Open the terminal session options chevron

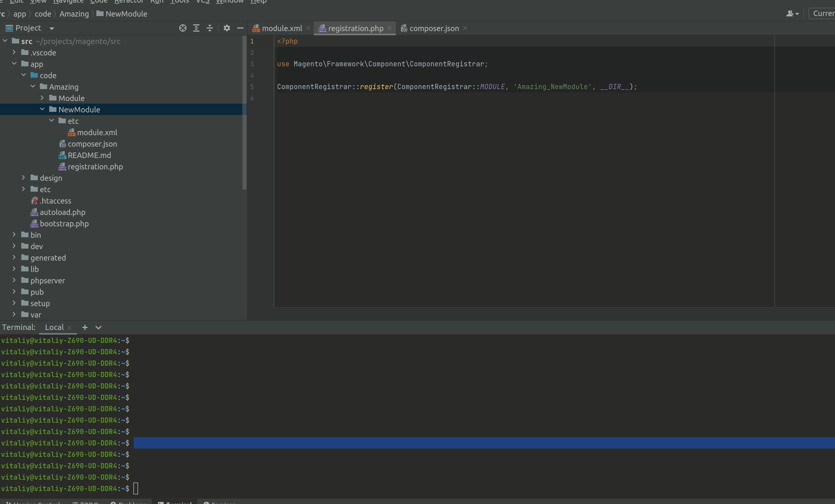pyautogui.click(x=98, y=327)
